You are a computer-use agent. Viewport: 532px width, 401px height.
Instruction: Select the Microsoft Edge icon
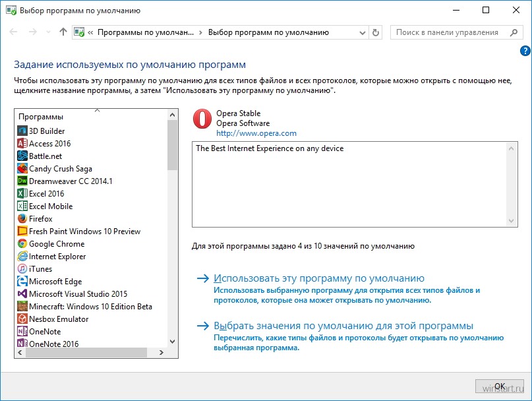pos(22,281)
